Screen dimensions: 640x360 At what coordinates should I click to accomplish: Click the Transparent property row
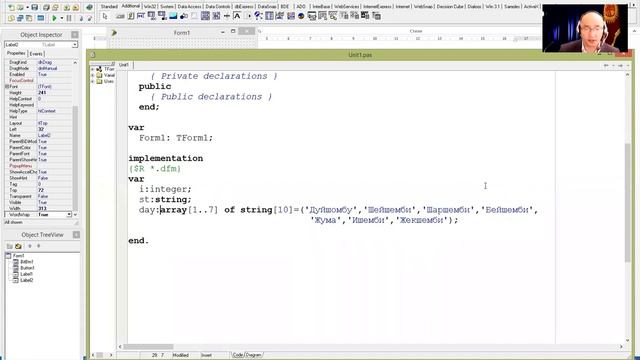click(39, 196)
